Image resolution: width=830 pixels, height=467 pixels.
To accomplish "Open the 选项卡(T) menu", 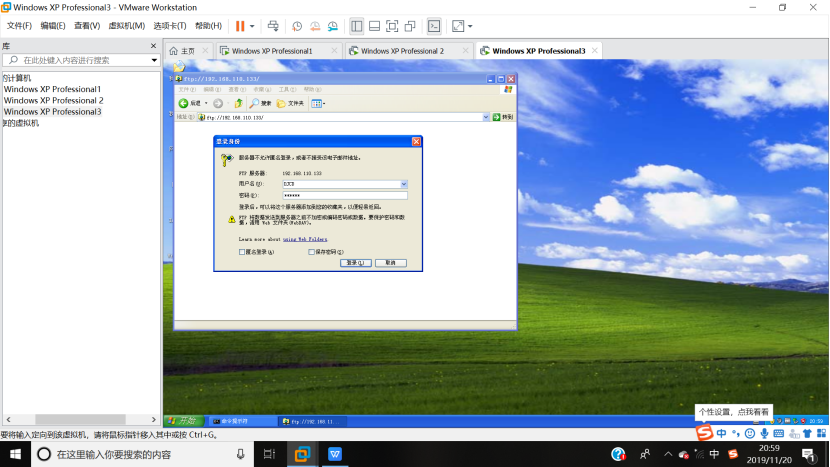I will [x=169, y=26].
